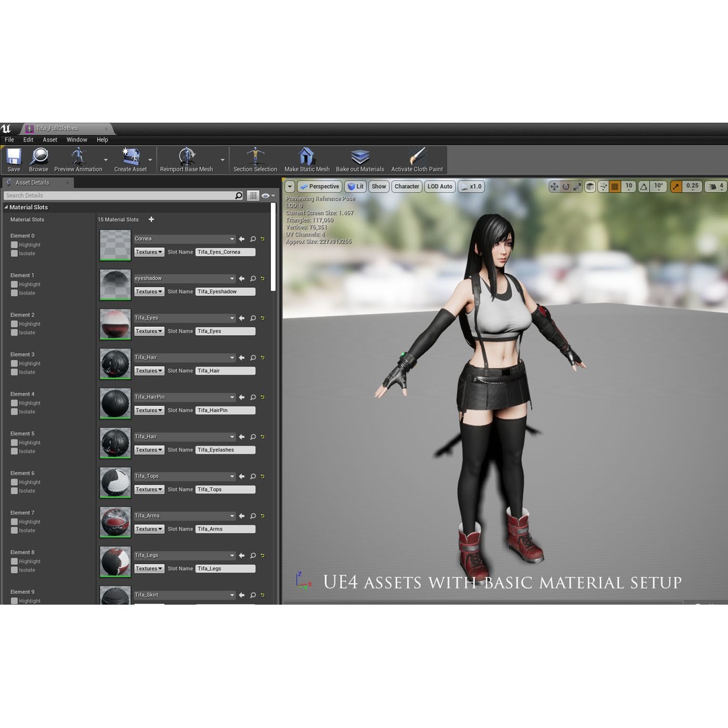Image resolution: width=728 pixels, height=728 pixels.
Task: Open Cornea material dropdown
Action: click(184, 239)
